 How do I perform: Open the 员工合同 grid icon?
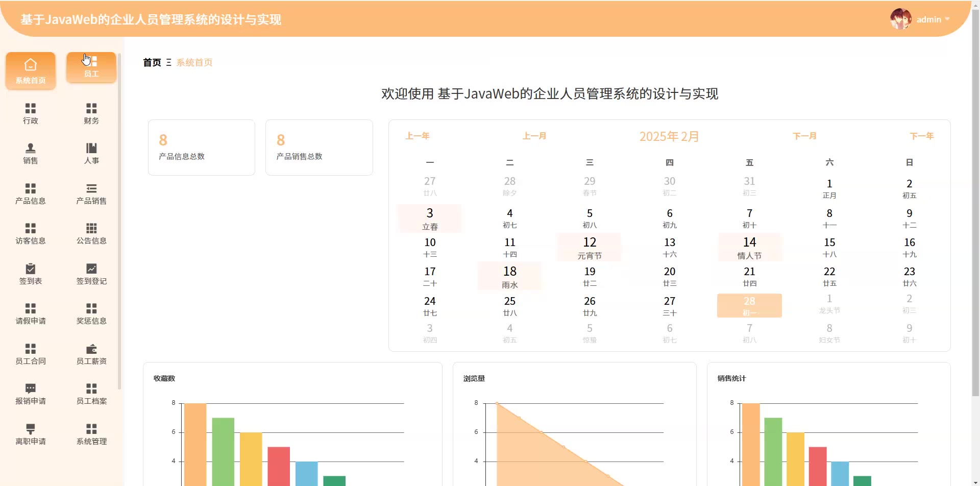pos(31,349)
